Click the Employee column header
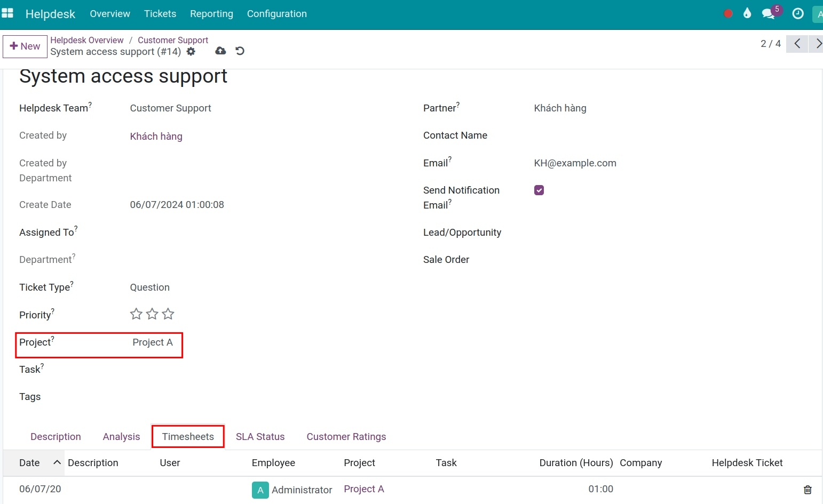This screenshot has width=823, height=504. [x=273, y=463]
